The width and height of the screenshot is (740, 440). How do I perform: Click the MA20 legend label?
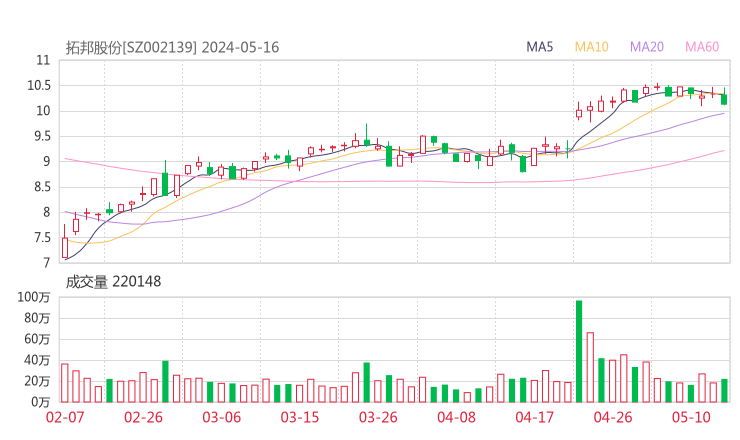click(x=647, y=47)
